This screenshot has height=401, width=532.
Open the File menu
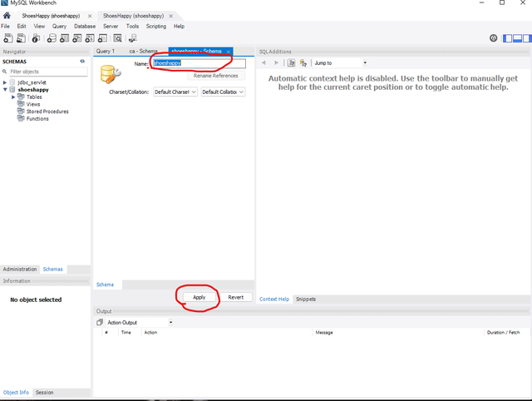click(5, 26)
